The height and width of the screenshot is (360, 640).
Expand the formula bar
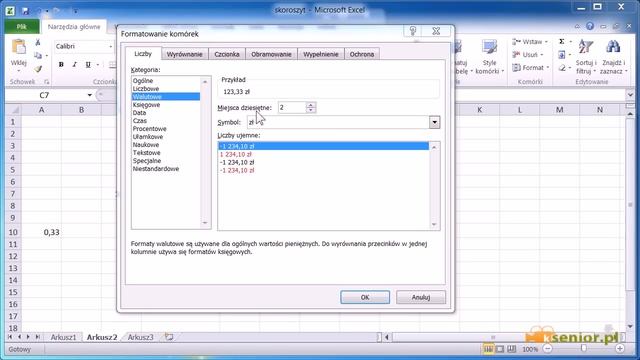coord(630,95)
